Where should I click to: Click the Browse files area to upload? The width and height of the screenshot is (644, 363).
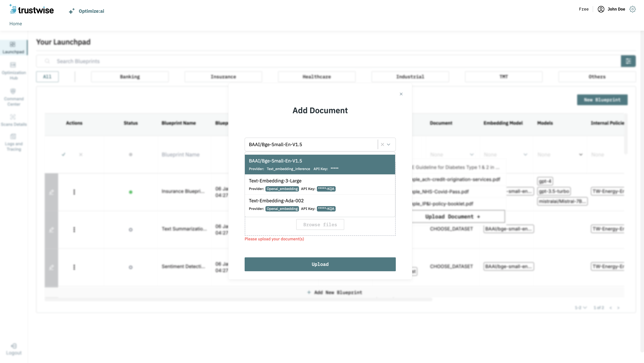[x=320, y=224]
